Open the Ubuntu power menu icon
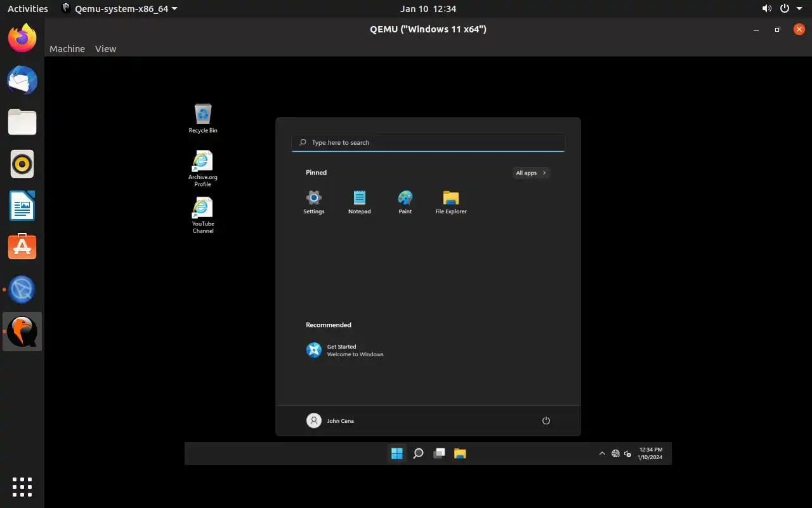 coord(785,9)
